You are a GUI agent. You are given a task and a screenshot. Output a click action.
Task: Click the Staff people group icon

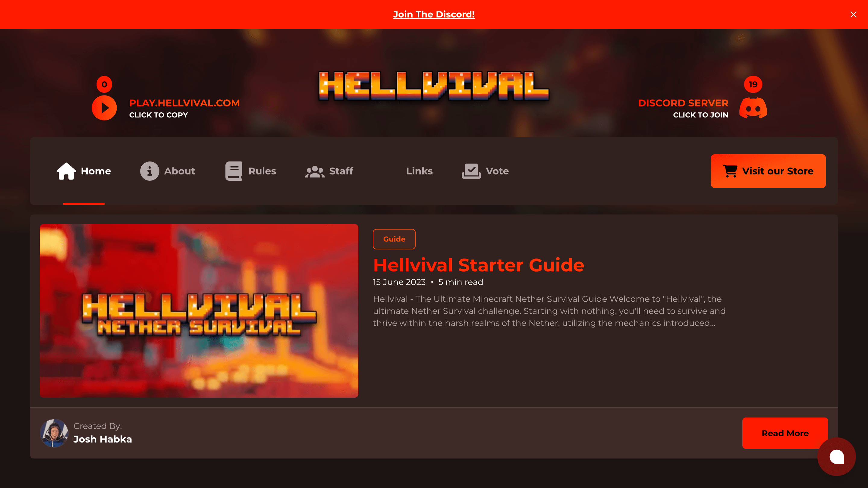[315, 171]
